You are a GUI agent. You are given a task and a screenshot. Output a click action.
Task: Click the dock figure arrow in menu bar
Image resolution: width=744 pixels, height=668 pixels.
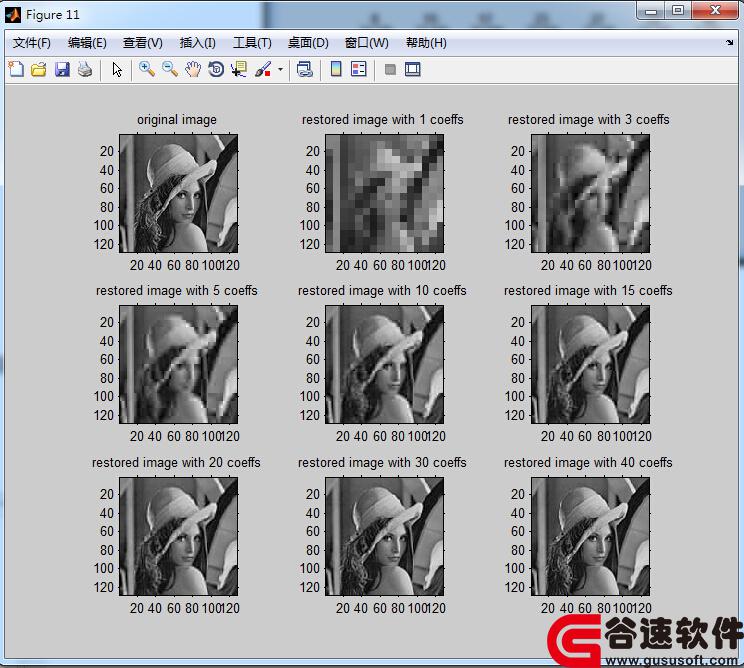[x=729, y=43]
